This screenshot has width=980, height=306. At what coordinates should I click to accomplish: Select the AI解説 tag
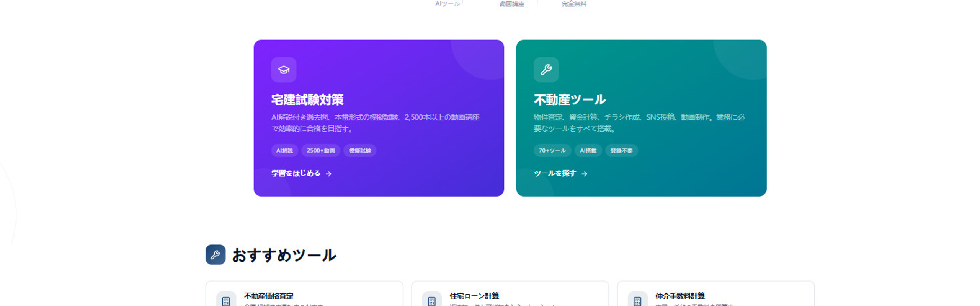284,151
